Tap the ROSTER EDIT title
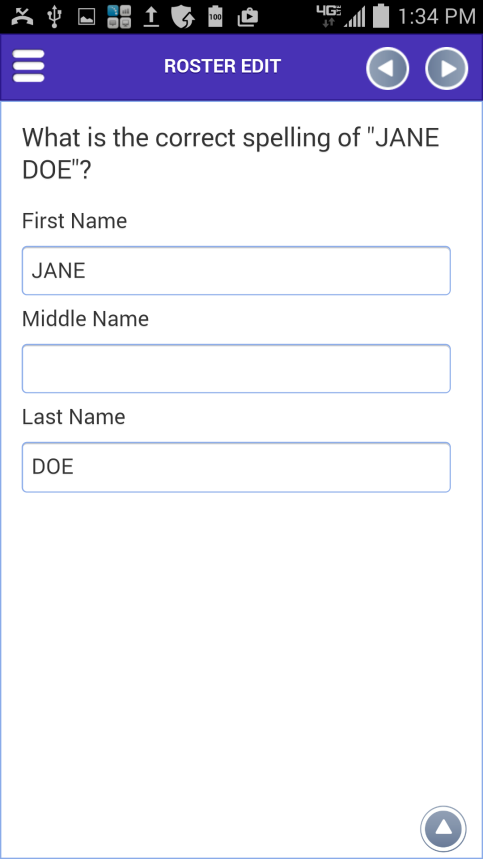Viewport: 483px width, 859px height. (222, 66)
